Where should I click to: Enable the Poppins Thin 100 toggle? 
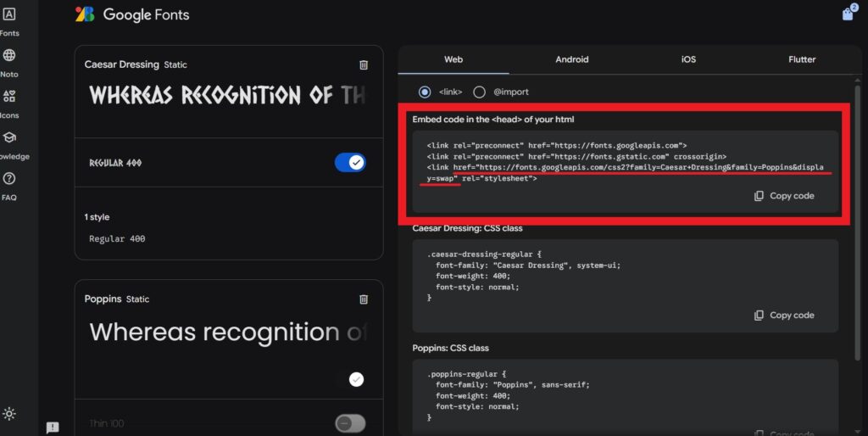tap(350, 424)
